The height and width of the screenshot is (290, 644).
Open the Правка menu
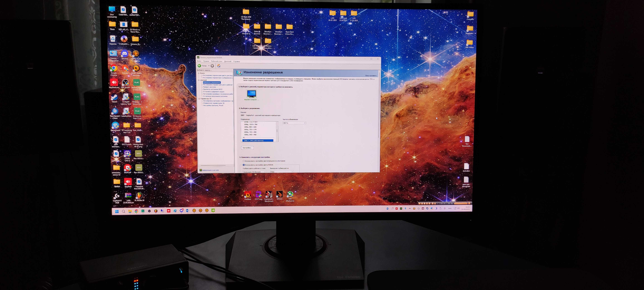(206, 61)
